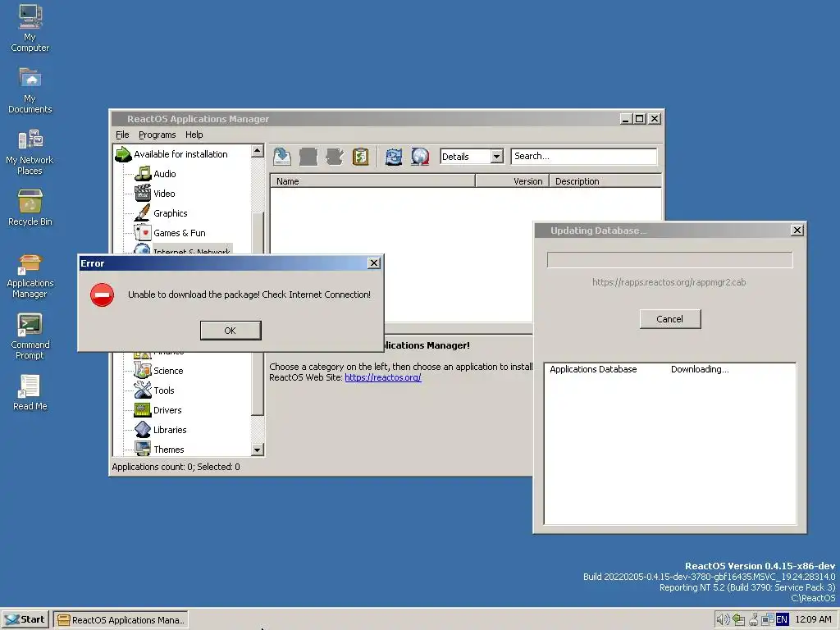Select the Games & Fun category

click(179, 233)
